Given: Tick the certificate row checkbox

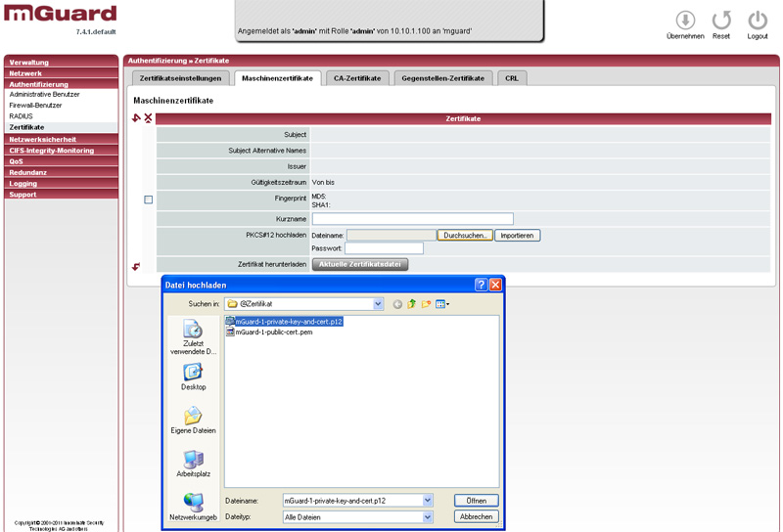Looking at the screenshot, I should coord(149,199).
